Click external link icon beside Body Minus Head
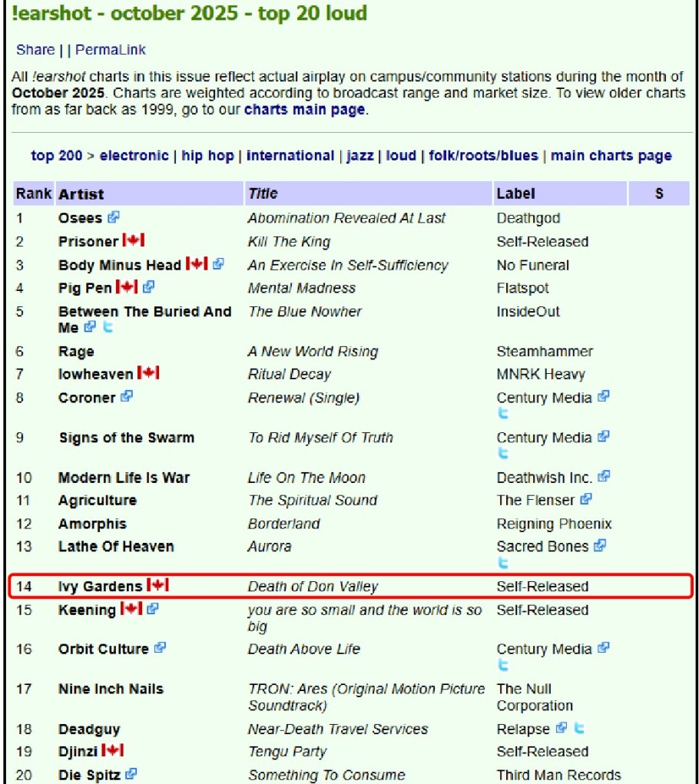The width and height of the screenshot is (699, 784). [x=218, y=265]
